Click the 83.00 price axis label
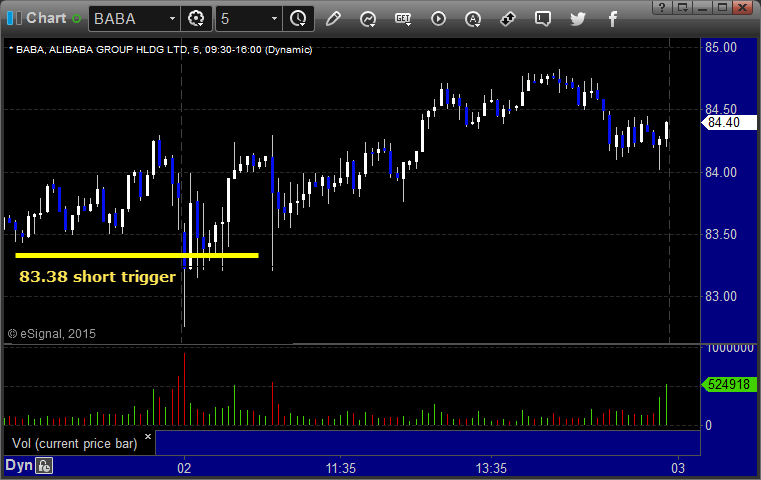Viewport: 761px width, 480px height. (721, 297)
